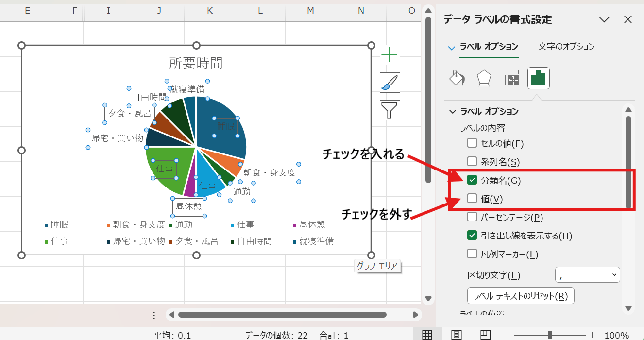Open the format pane dropdown chevron

(604, 20)
